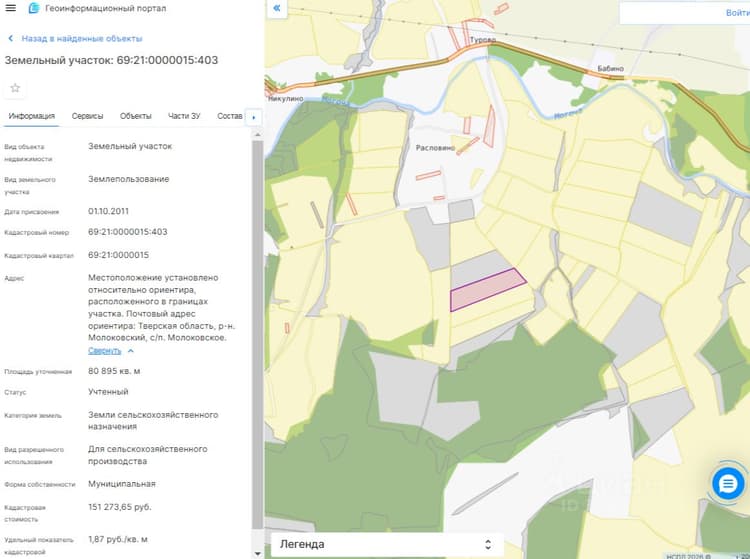This screenshot has width=750, height=559.
Task: Select the Информация tab
Action: [x=32, y=116]
